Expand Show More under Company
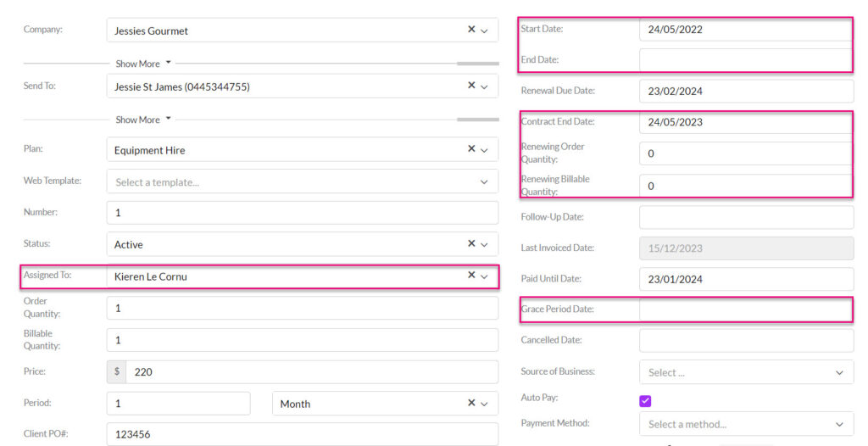Image resolution: width=868 pixels, height=446 pixels. [142, 64]
